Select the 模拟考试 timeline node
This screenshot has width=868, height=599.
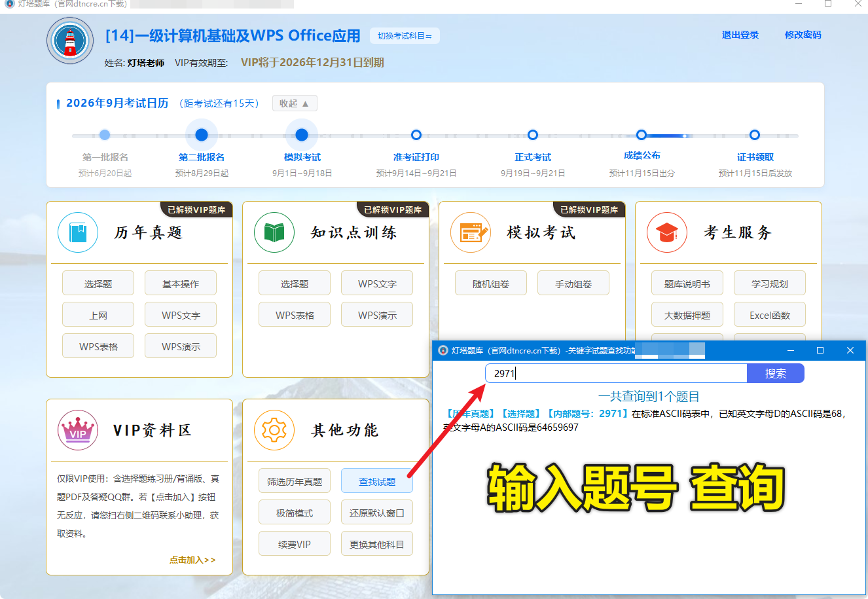[x=302, y=135]
